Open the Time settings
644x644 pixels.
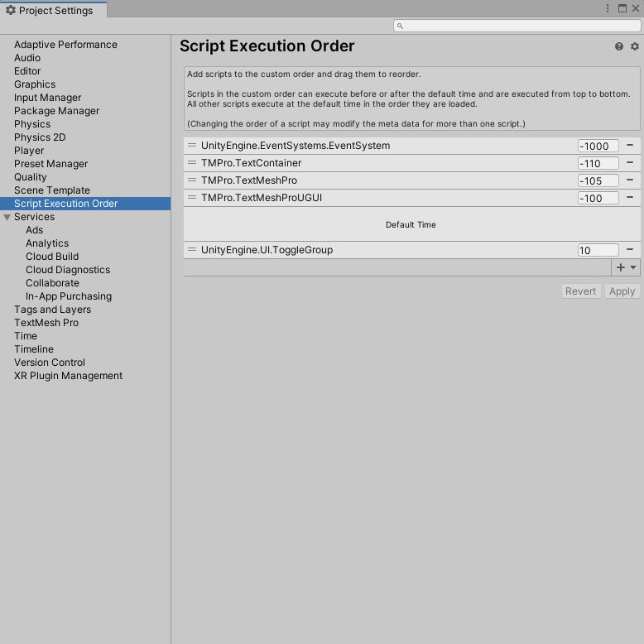pyautogui.click(x=26, y=336)
